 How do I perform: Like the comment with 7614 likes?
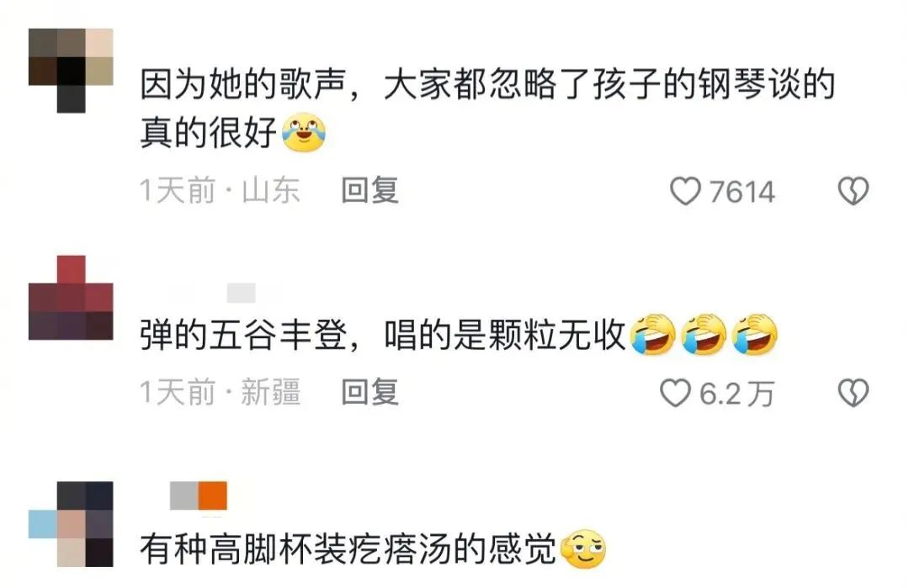685,191
